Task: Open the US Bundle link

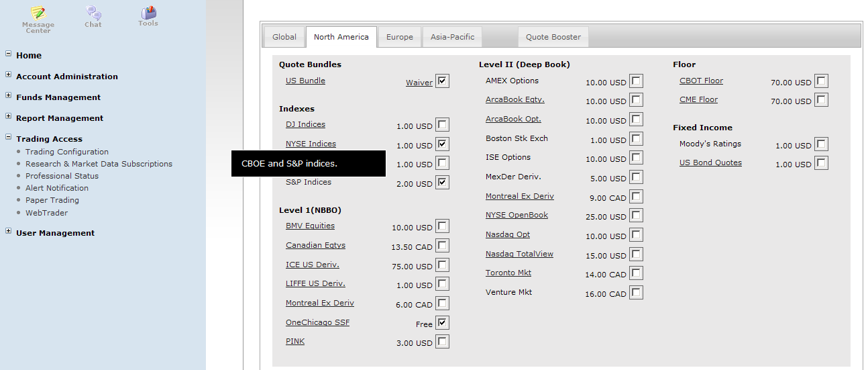Action: point(305,81)
